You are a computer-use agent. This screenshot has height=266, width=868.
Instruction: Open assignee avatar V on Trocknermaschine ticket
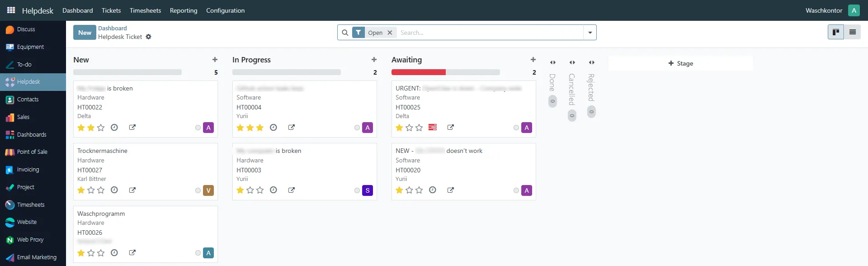click(x=208, y=190)
